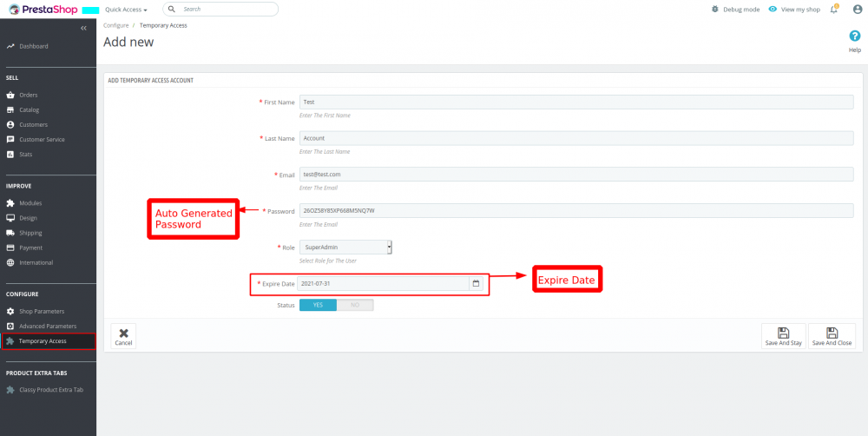Click the Expire Date input field
This screenshot has height=436, width=868.
pyautogui.click(x=383, y=284)
